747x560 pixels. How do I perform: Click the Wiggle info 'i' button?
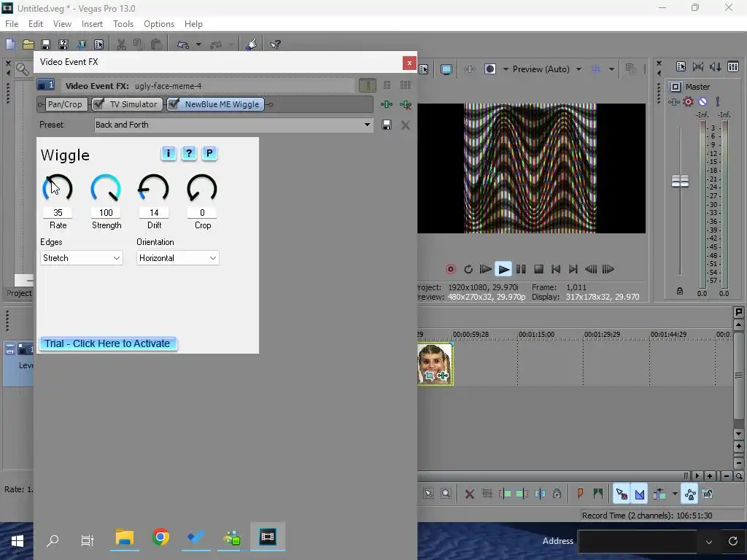tap(169, 153)
